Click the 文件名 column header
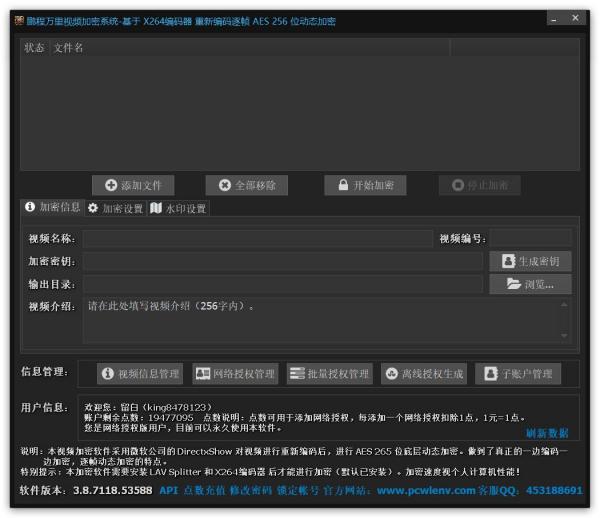 click(249, 48)
